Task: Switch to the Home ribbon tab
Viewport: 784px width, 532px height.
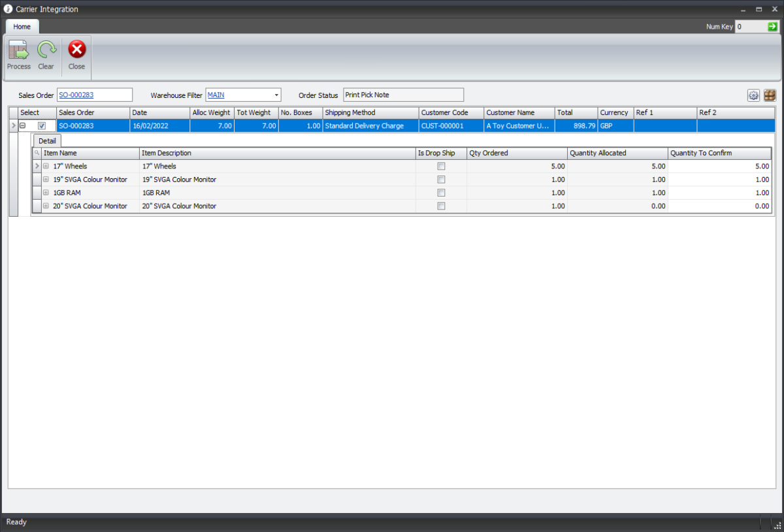Action: pos(22,27)
